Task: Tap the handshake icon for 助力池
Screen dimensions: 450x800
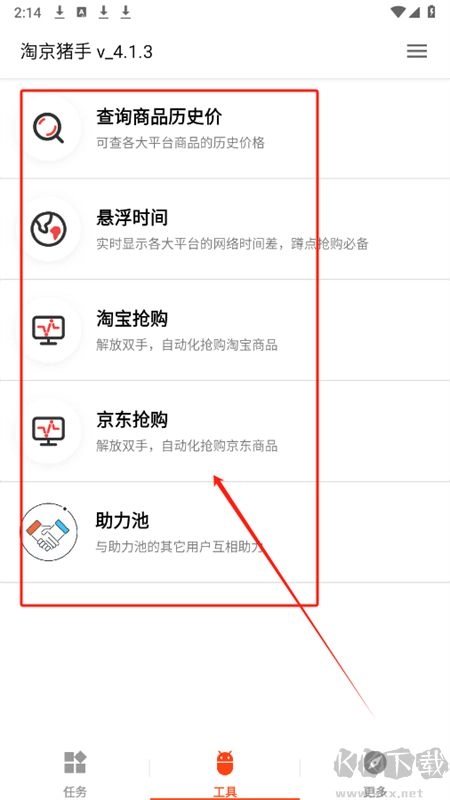Action: click(49, 532)
